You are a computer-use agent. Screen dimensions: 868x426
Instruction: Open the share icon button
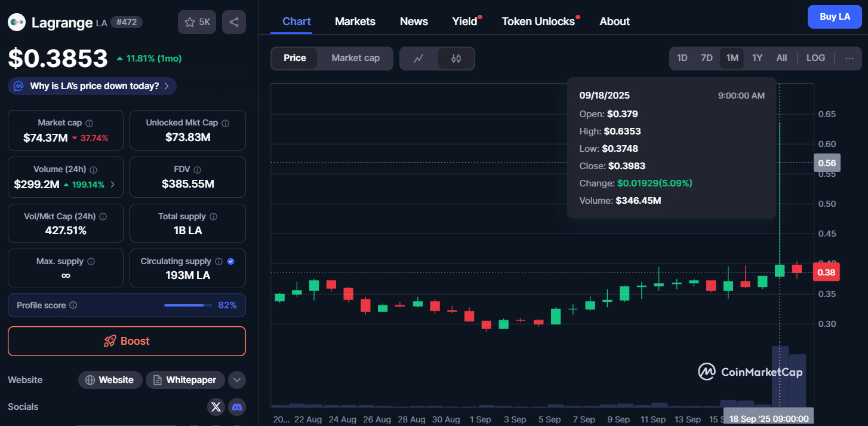point(234,22)
